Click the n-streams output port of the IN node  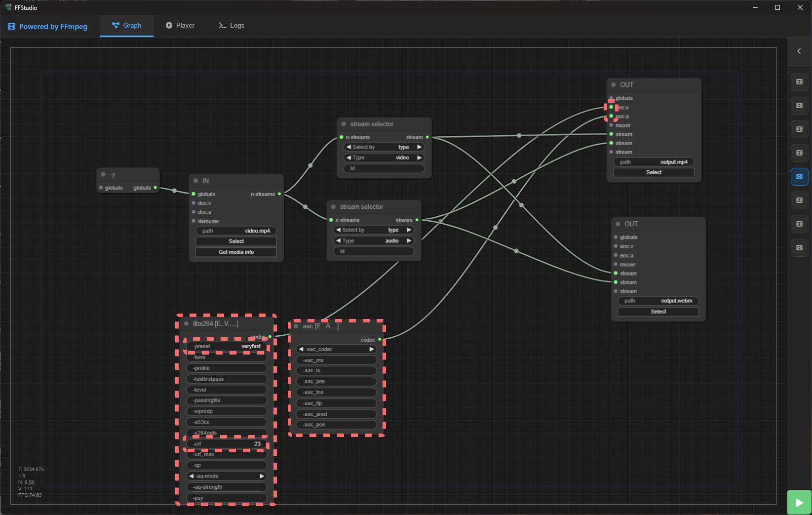click(279, 194)
